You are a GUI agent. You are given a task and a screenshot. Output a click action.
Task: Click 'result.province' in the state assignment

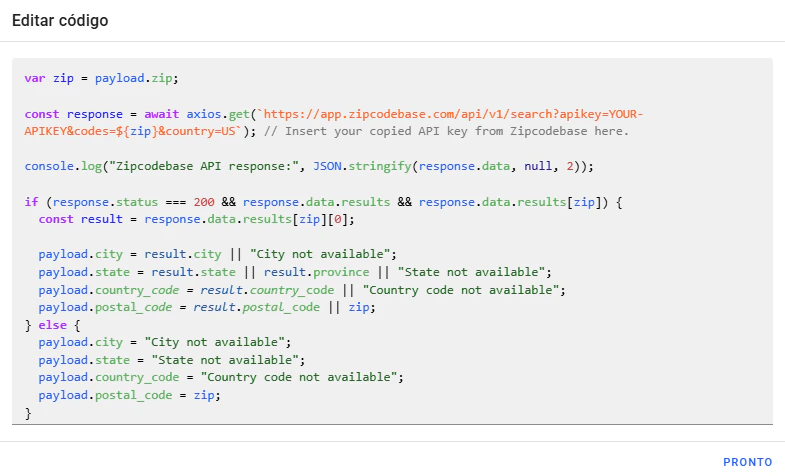(x=316, y=272)
